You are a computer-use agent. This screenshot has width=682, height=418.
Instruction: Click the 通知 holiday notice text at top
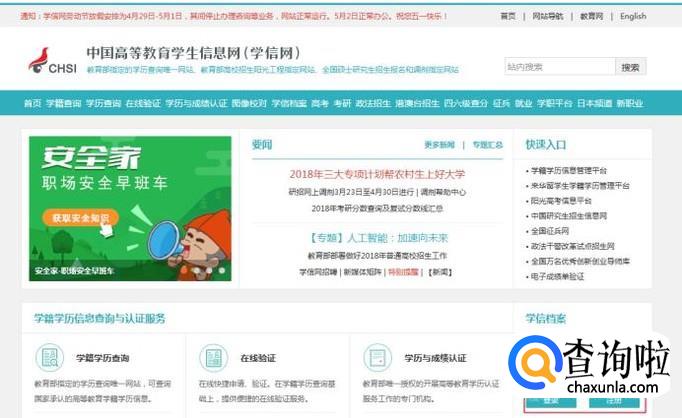tap(234, 16)
